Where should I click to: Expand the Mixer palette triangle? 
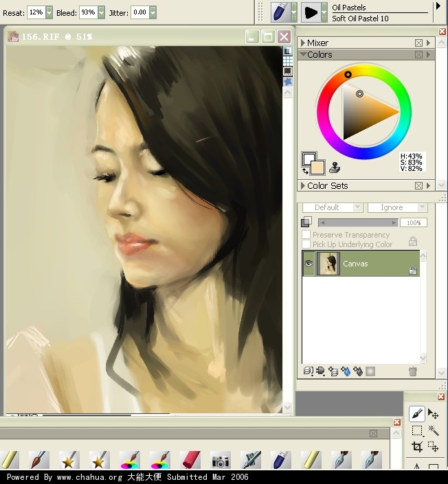pos(303,43)
